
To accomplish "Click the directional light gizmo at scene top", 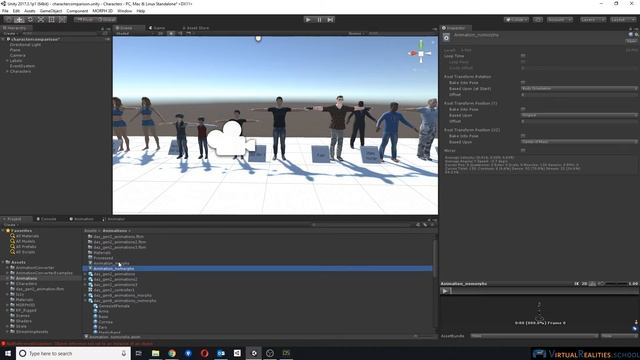I will pos(258,39).
